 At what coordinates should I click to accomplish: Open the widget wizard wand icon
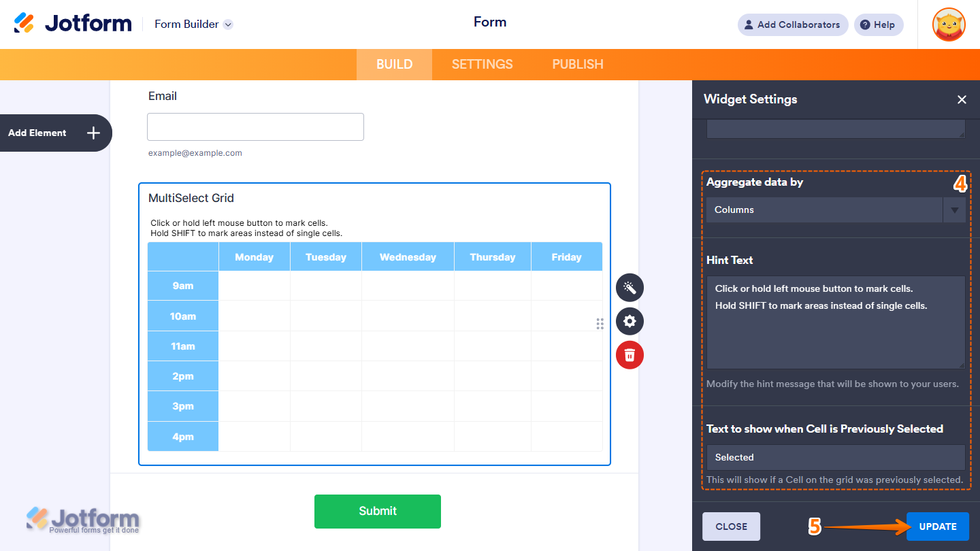630,287
